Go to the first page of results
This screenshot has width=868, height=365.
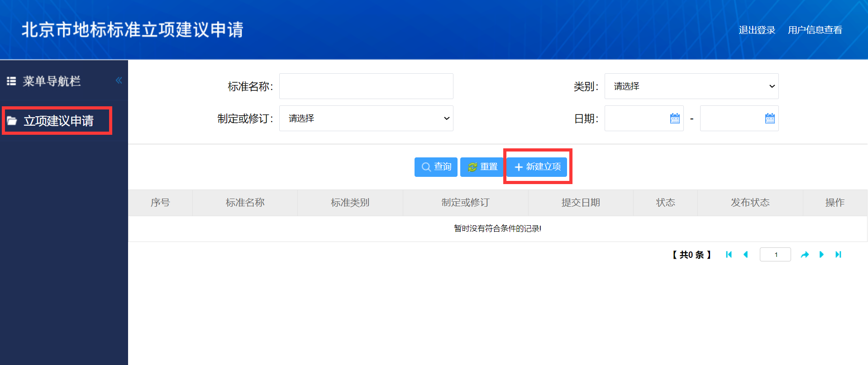(x=729, y=255)
